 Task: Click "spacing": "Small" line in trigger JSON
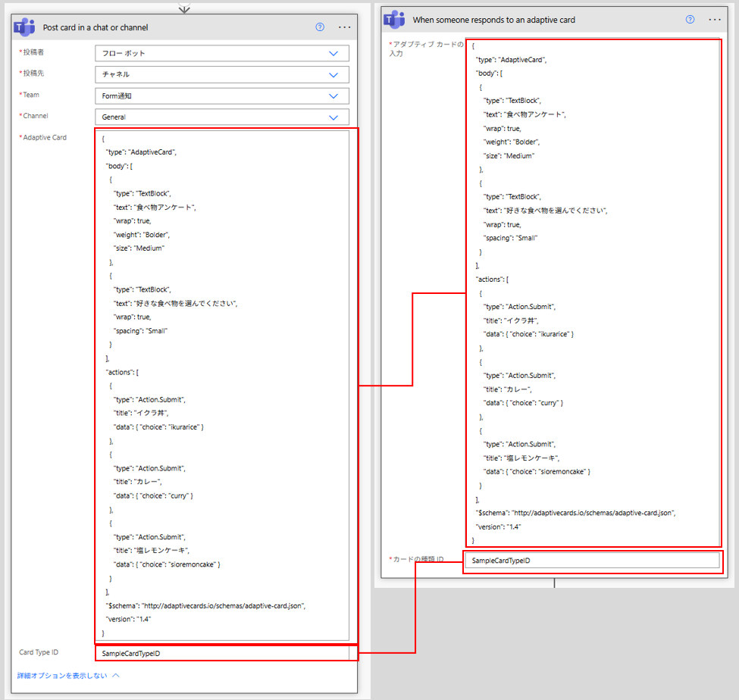pos(510,238)
